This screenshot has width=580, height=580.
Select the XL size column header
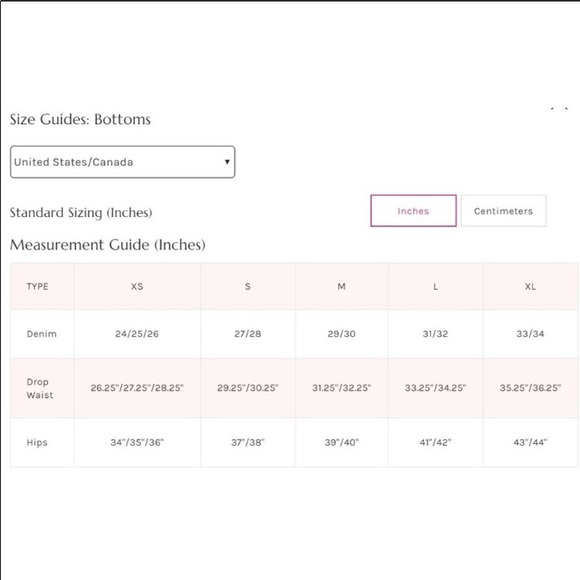tap(530, 287)
